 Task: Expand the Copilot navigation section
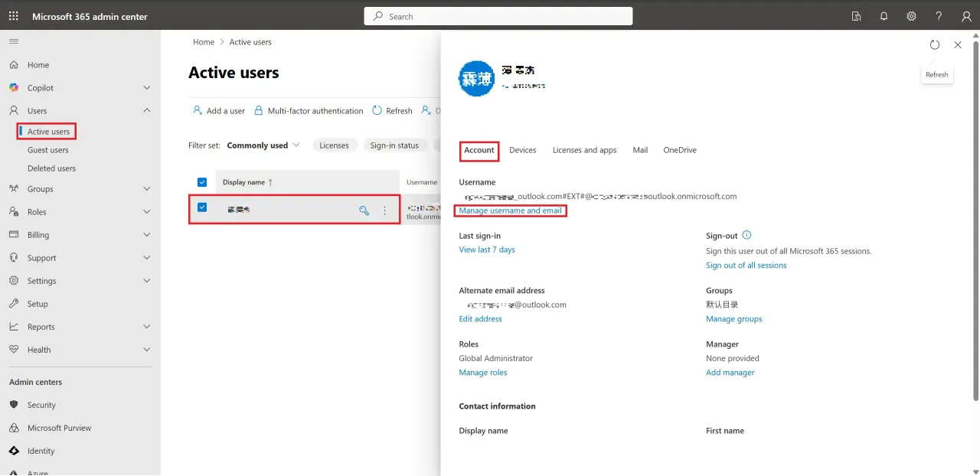click(x=147, y=88)
